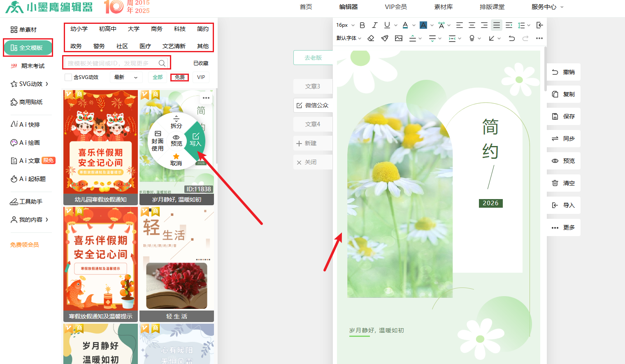Open toolbar more options ellipsis

[x=539, y=38]
